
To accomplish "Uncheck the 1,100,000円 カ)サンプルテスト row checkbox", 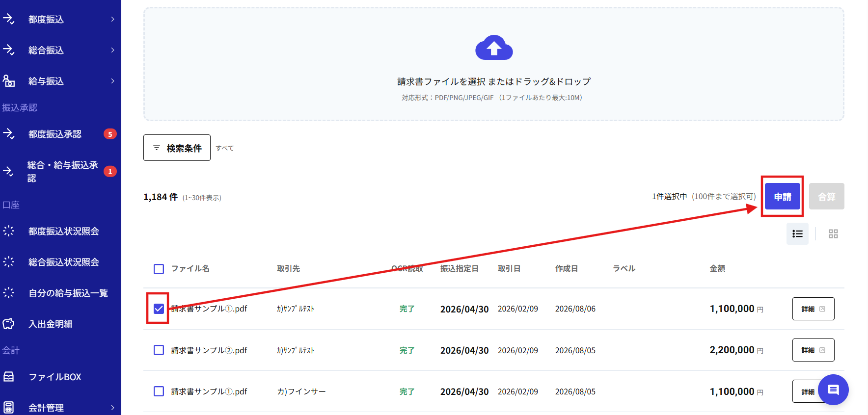I will point(159,309).
